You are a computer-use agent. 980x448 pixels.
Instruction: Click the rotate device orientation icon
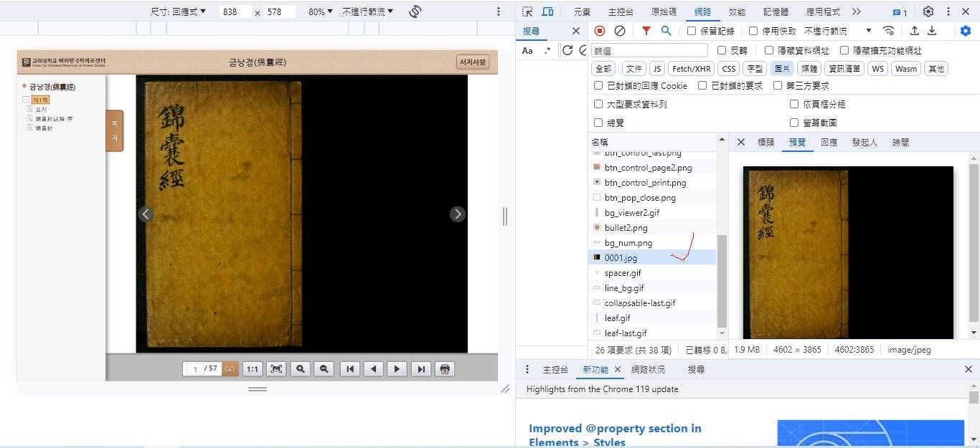pyautogui.click(x=415, y=11)
